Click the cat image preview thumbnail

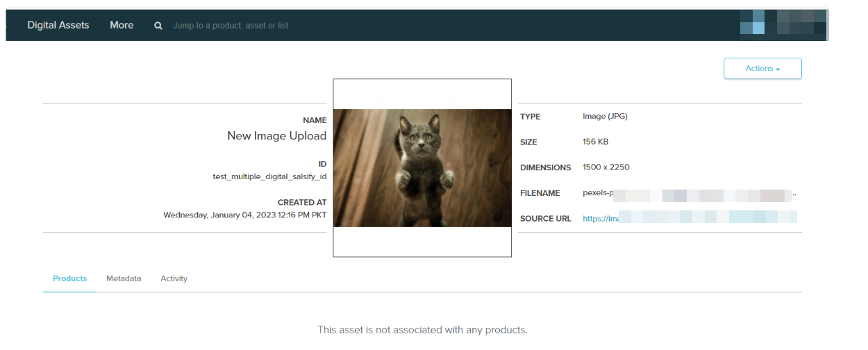tap(422, 168)
